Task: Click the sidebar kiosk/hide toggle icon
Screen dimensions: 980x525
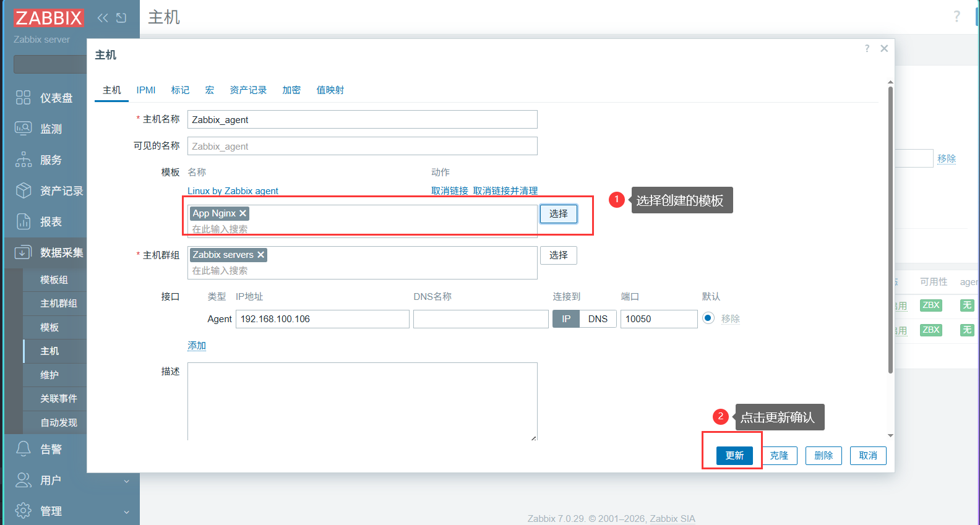Action: pos(121,18)
